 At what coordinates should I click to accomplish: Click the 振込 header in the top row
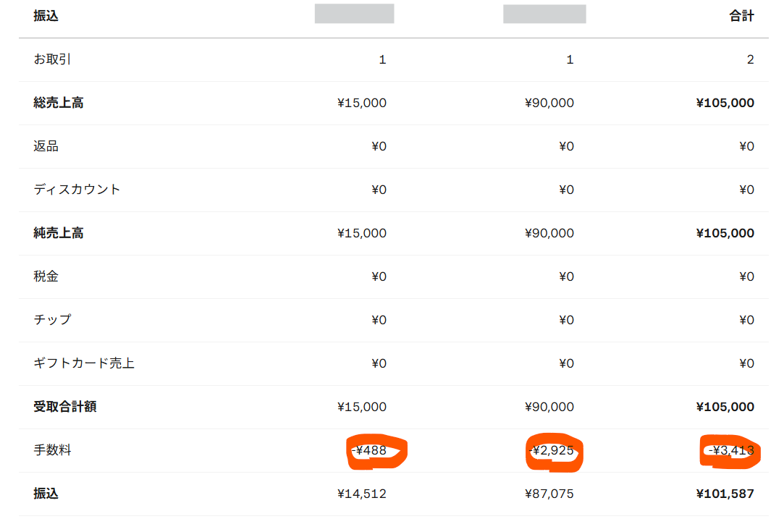[46, 16]
